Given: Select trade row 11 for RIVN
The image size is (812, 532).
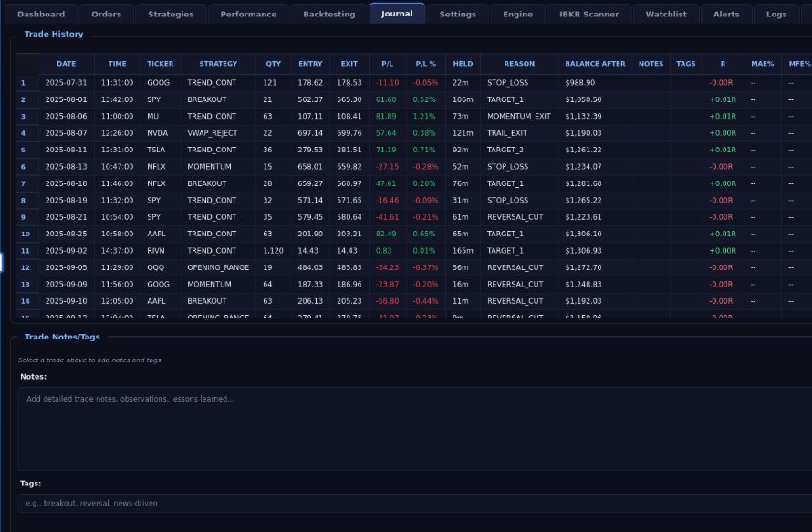Looking at the screenshot, I should 414,251.
